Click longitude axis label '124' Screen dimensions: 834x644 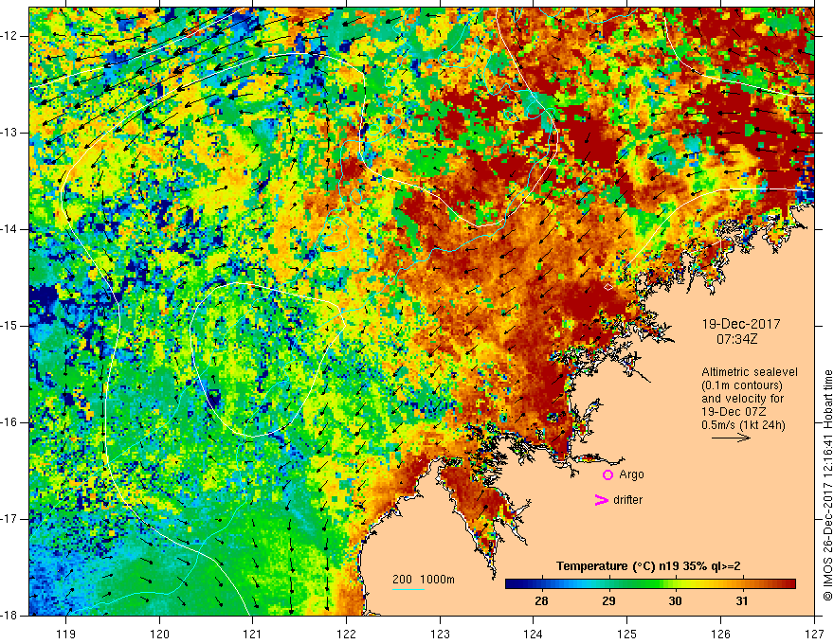click(x=534, y=634)
